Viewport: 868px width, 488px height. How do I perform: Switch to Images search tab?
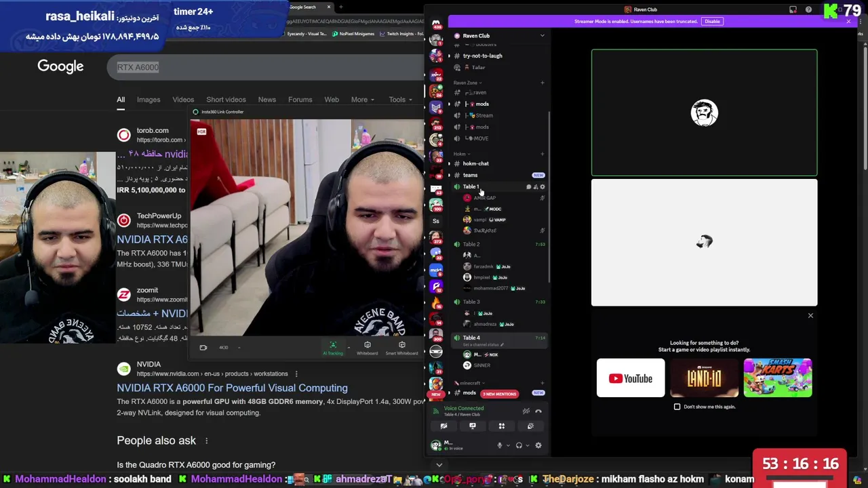pyautogui.click(x=149, y=100)
